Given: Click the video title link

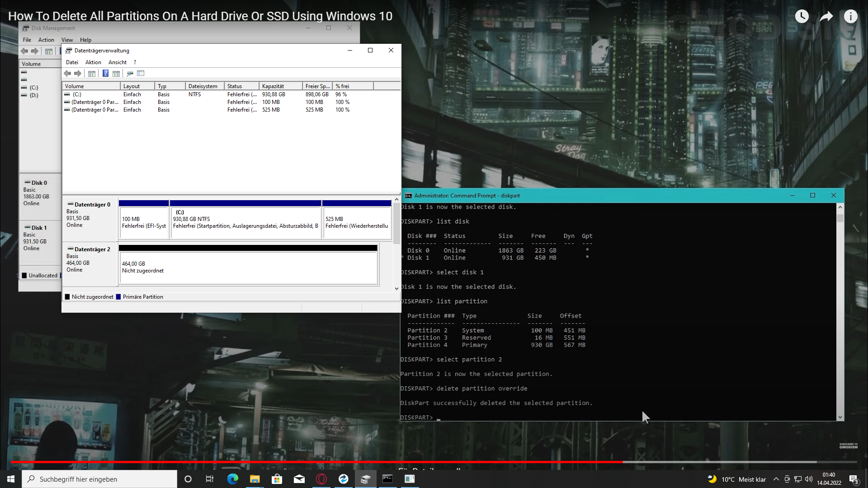Looking at the screenshot, I should 200,16.
